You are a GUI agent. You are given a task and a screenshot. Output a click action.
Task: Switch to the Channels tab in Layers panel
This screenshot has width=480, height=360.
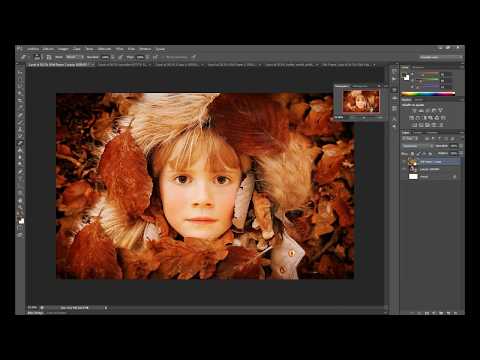tap(419, 133)
